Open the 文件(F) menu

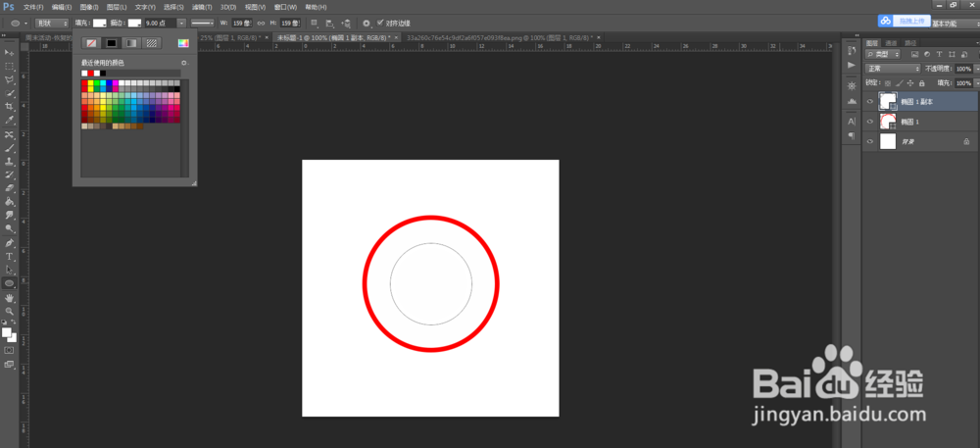(x=33, y=7)
